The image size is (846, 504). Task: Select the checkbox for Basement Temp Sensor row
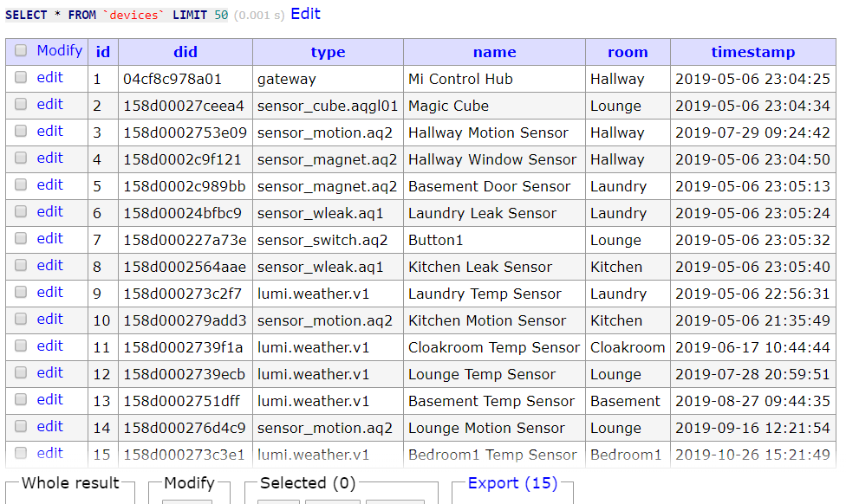click(21, 399)
